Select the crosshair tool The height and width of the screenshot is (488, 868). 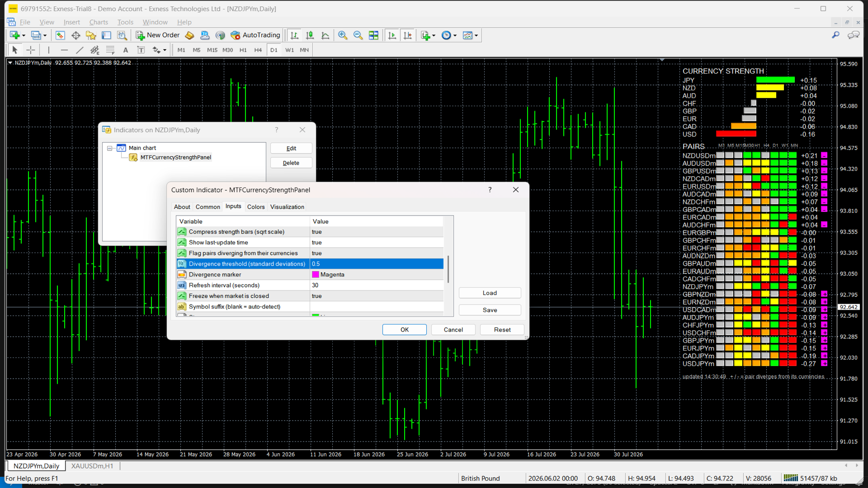coord(31,50)
